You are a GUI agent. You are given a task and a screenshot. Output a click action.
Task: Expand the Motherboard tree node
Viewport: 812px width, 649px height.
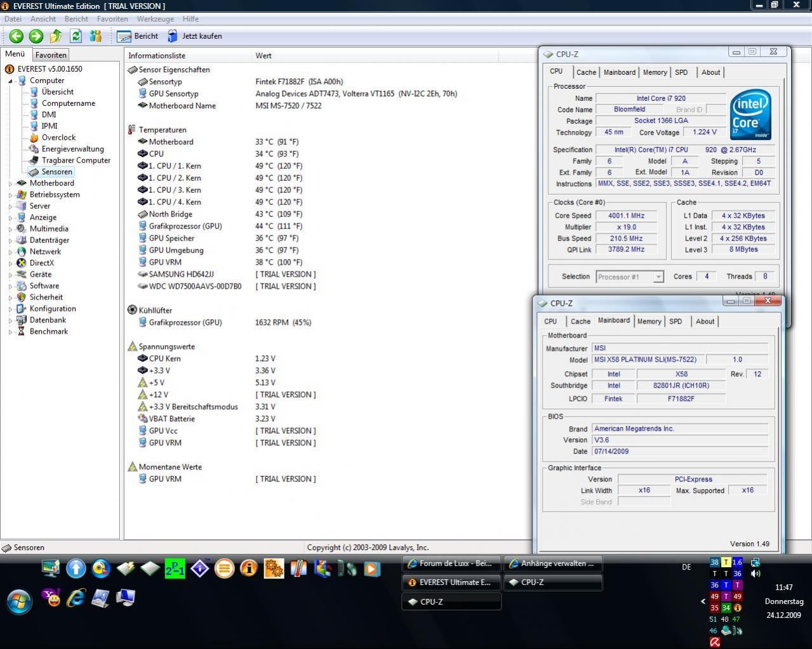(x=10, y=183)
